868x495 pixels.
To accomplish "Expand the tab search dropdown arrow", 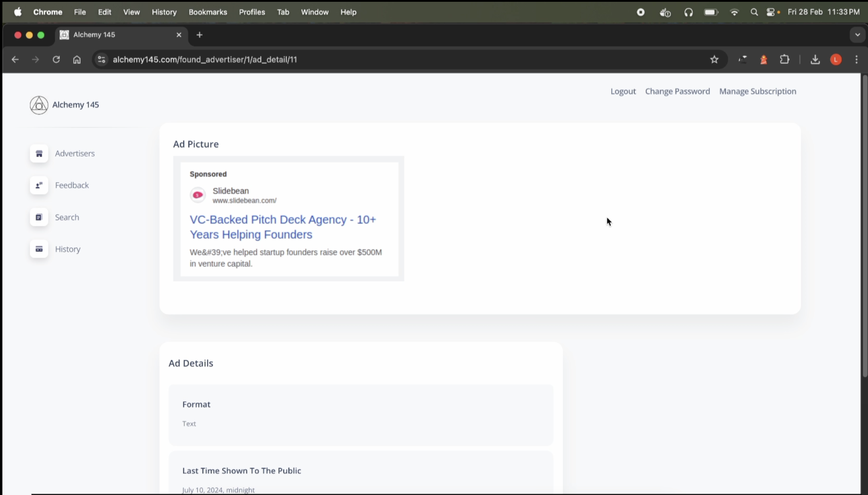I will point(857,35).
